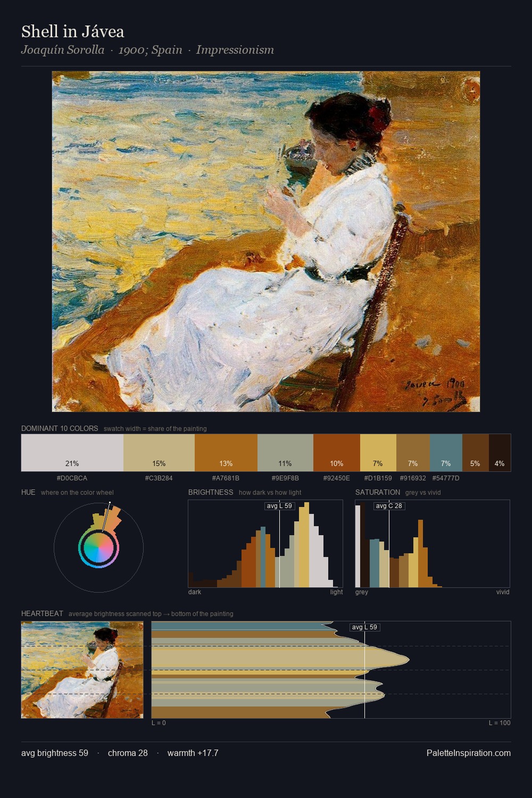Click the "avg L 59" label in Brightness chart
The height and width of the screenshot is (798, 532).
coord(279,506)
